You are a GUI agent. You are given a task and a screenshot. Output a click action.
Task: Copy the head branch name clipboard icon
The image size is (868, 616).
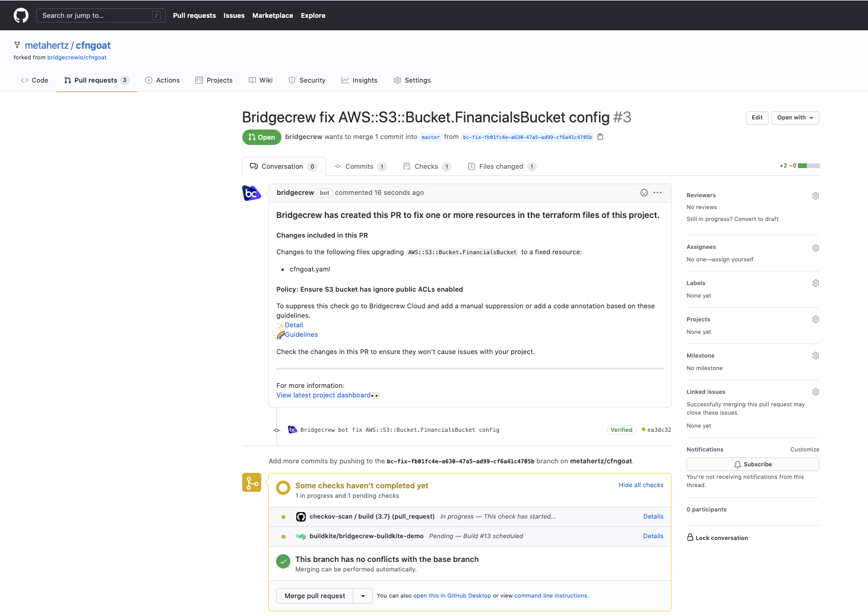[600, 137]
